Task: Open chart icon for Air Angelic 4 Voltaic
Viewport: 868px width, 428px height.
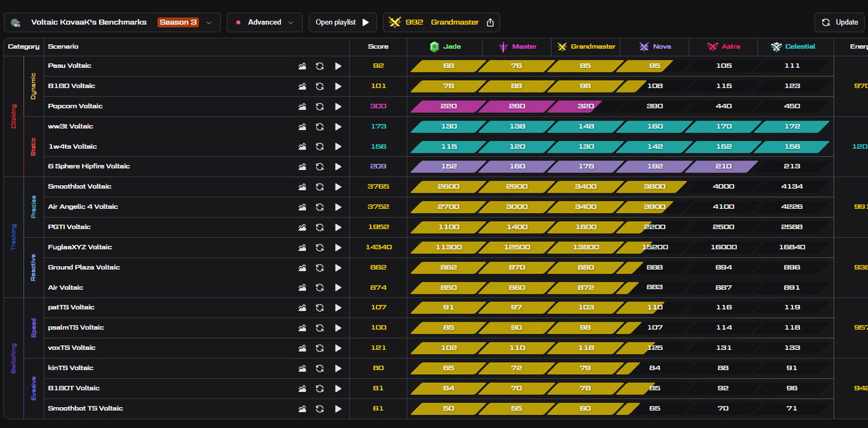Action: (302, 207)
